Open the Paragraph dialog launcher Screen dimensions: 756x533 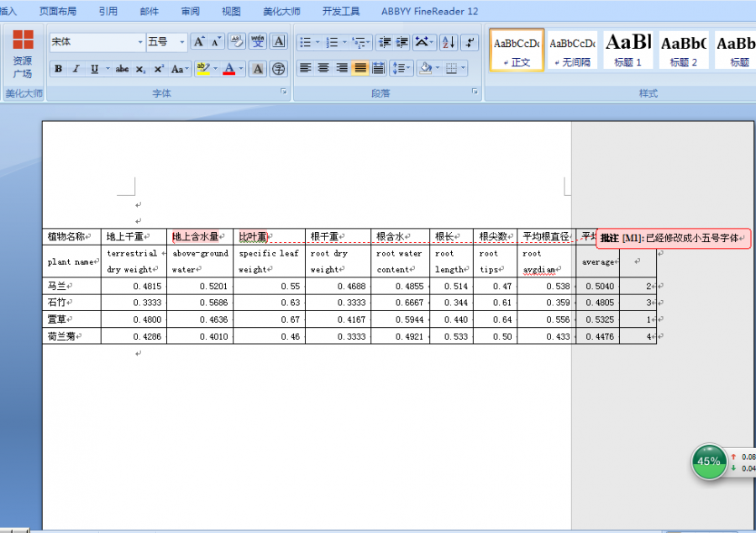[475, 92]
